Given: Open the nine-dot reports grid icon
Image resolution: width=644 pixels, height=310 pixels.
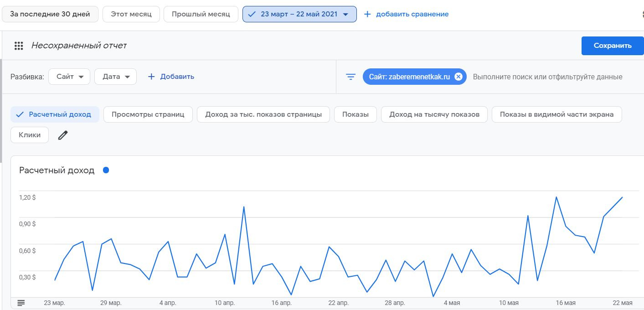Looking at the screenshot, I should click(19, 46).
